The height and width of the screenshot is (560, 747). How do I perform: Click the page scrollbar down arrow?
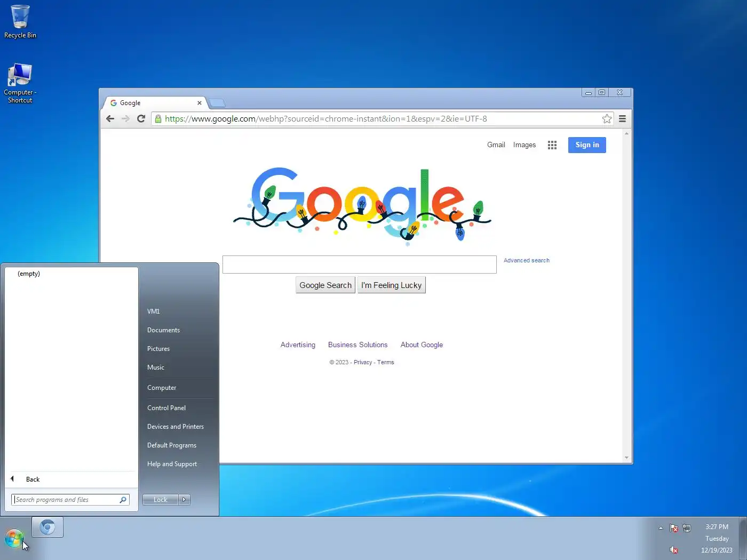tap(626, 458)
